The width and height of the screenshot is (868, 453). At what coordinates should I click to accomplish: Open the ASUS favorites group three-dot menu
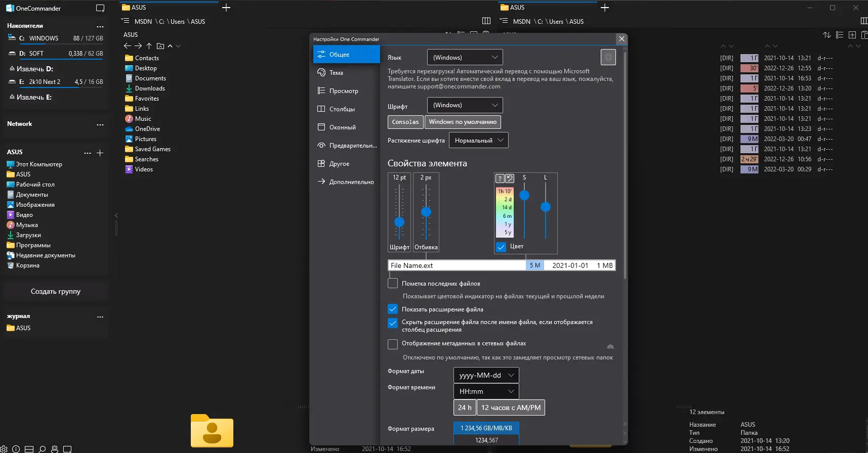click(x=88, y=153)
